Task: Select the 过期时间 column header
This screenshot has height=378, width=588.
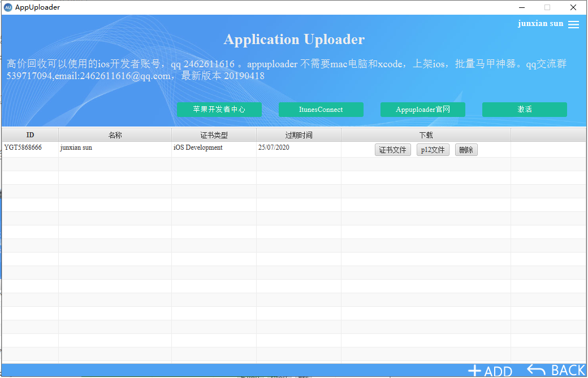Action: tap(299, 135)
